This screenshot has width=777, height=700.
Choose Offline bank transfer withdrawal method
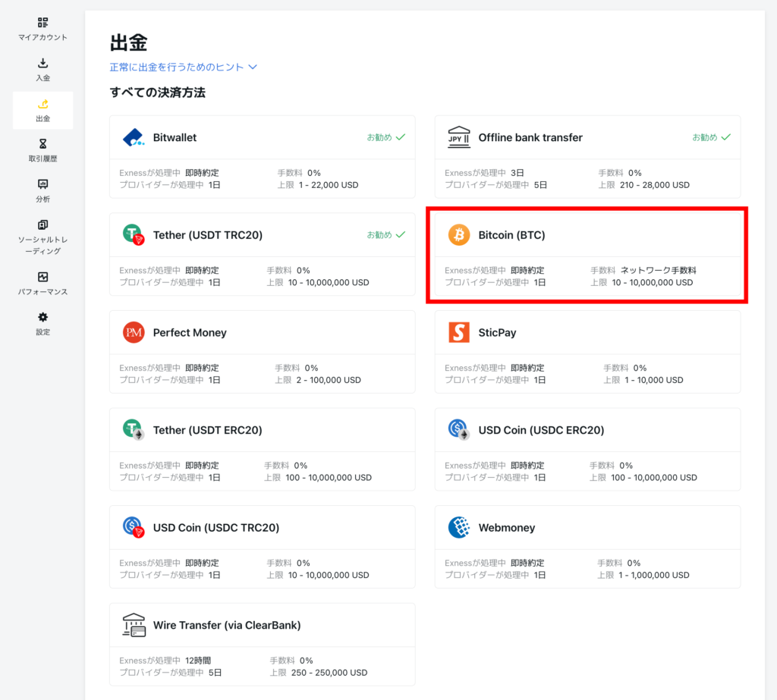coord(588,156)
